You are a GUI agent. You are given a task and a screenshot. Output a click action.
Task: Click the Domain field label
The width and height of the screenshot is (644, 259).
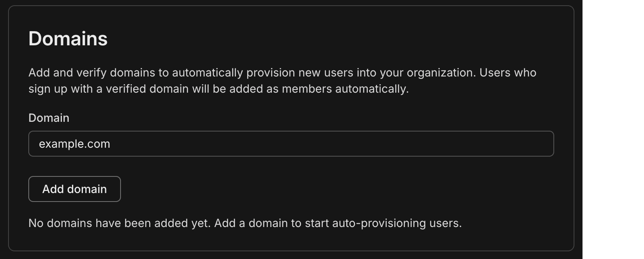(x=49, y=118)
